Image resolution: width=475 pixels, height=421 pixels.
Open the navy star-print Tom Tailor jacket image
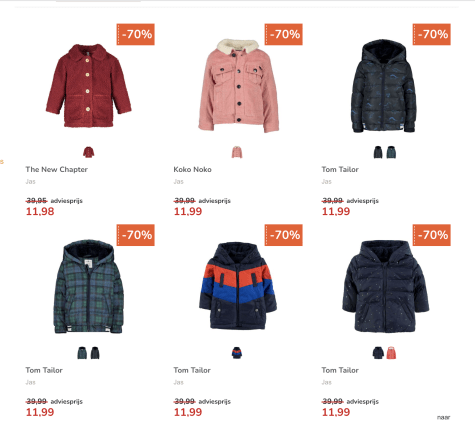(x=386, y=286)
